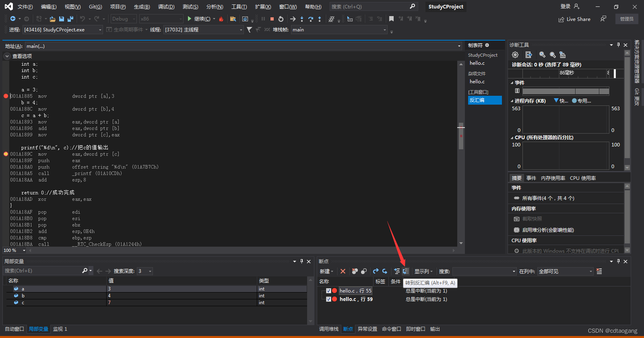Click the toggle all breakpoints icon

[x=364, y=271]
